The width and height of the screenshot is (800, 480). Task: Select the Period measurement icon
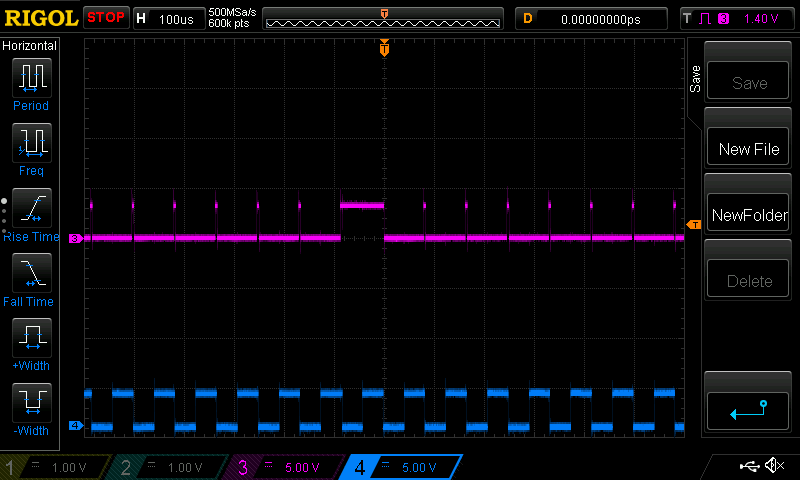click(x=32, y=78)
